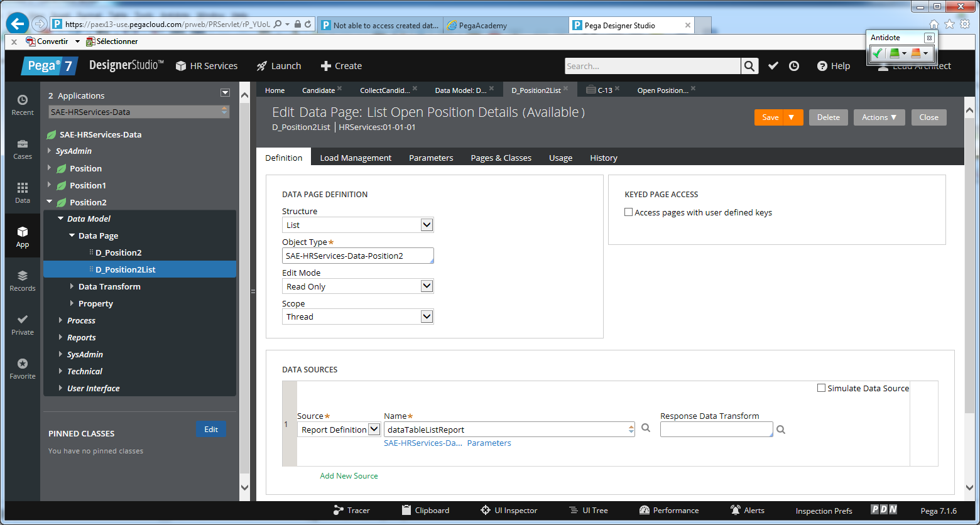Select D_Position2 data page in tree

coord(118,252)
